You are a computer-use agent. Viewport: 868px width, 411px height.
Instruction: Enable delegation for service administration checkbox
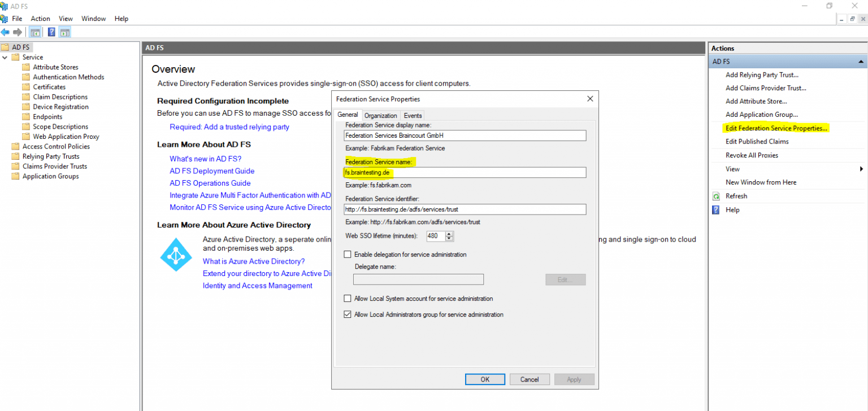348,255
